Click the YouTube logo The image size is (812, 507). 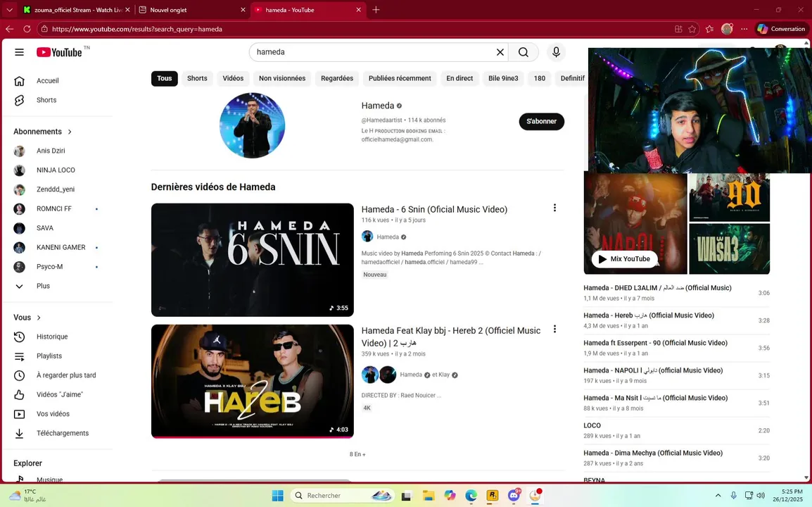59,52
